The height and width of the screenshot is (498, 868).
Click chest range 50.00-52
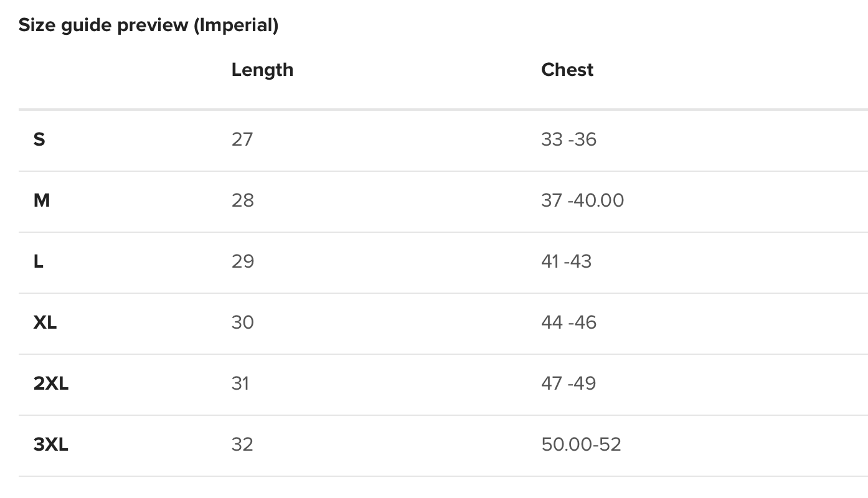pos(581,444)
